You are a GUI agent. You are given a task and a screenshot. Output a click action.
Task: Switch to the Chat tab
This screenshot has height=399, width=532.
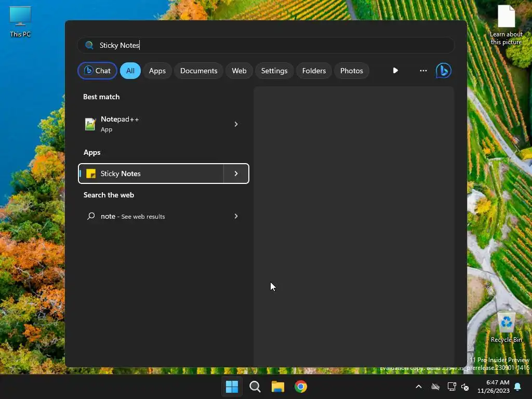(97, 71)
